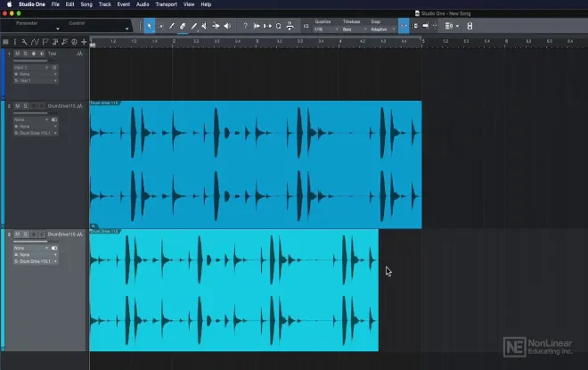This screenshot has width=588, height=370.
Task: Open the Quantize 1/16 dropdown
Action: click(x=325, y=29)
